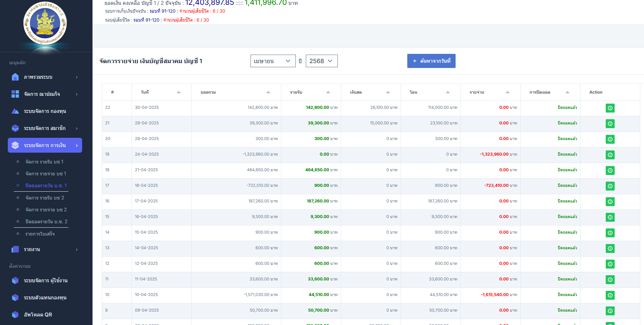Open the info action for 12-04-2025 row
Screen dimensions: 644x325
tap(610, 264)
